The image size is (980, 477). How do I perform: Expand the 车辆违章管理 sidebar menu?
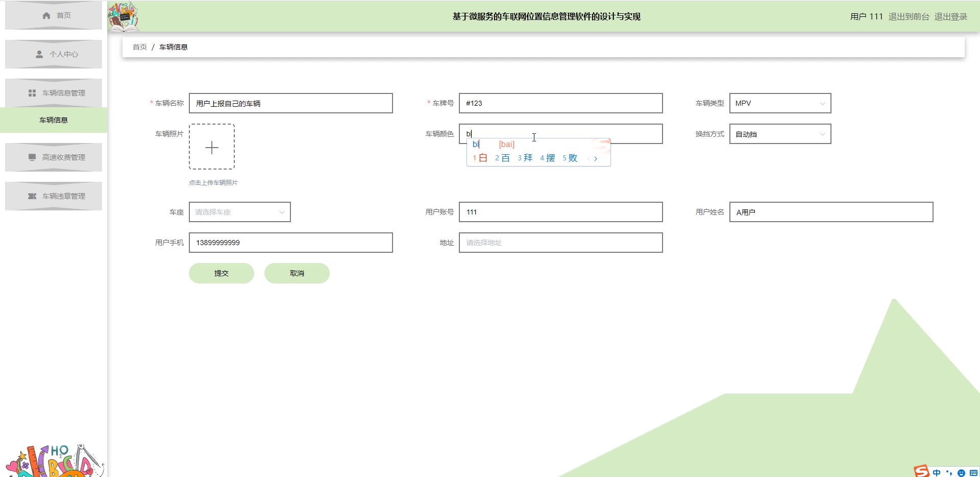coord(54,196)
